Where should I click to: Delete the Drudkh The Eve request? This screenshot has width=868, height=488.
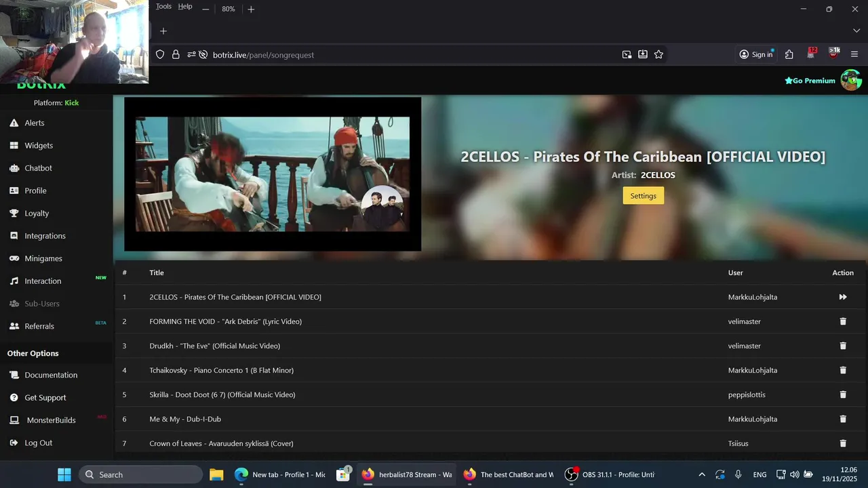(843, 346)
